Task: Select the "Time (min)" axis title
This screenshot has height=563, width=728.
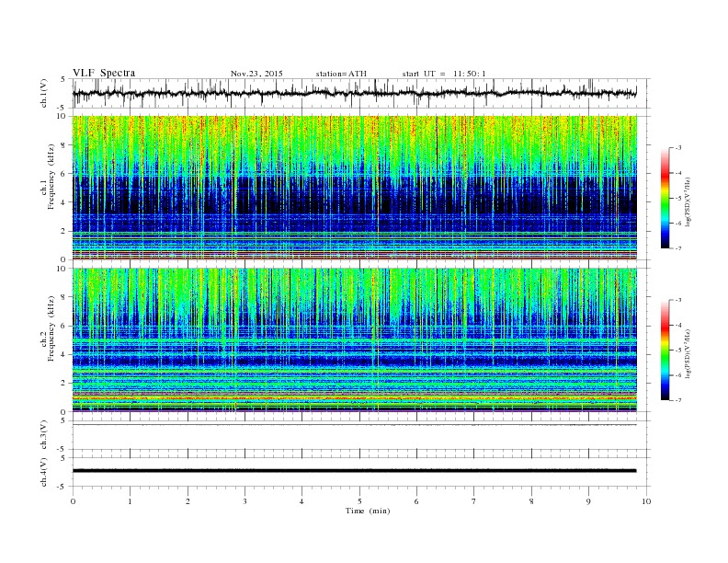Action: pyautogui.click(x=368, y=511)
